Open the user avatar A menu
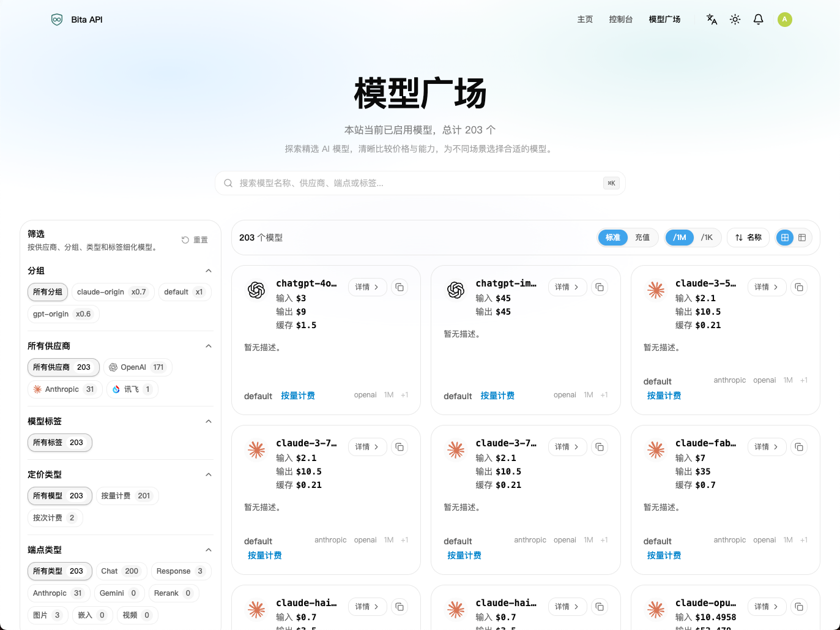The width and height of the screenshot is (840, 630). click(785, 20)
